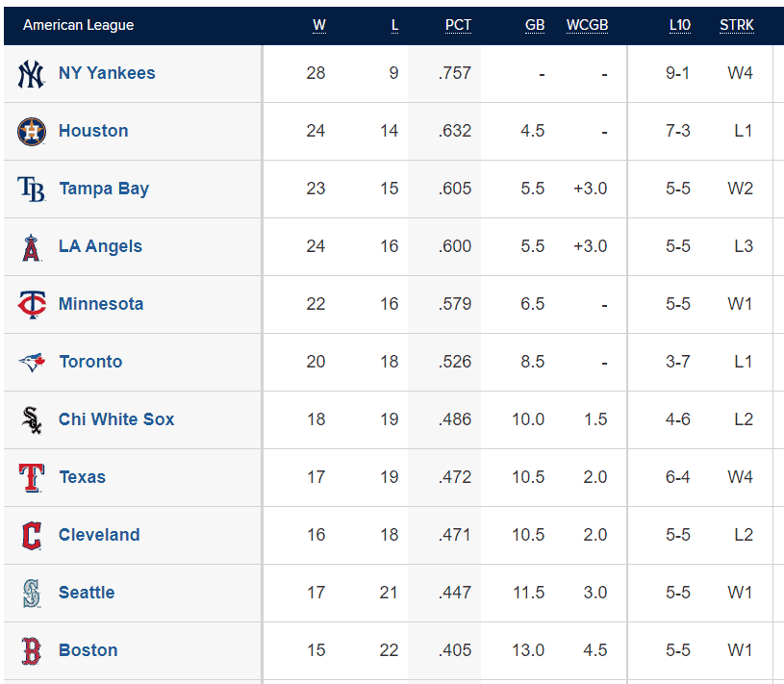Click the Houston Astros logo icon

tap(32, 132)
